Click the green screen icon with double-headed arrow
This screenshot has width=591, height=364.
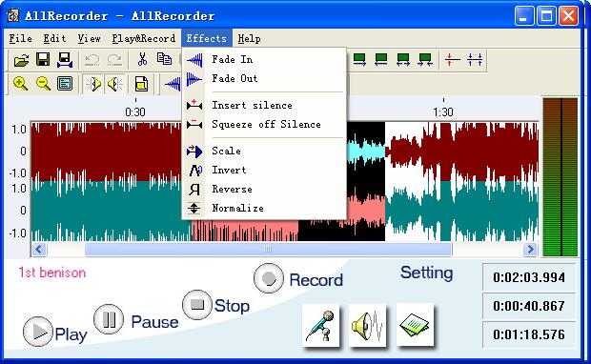click(x=403, y=60)
